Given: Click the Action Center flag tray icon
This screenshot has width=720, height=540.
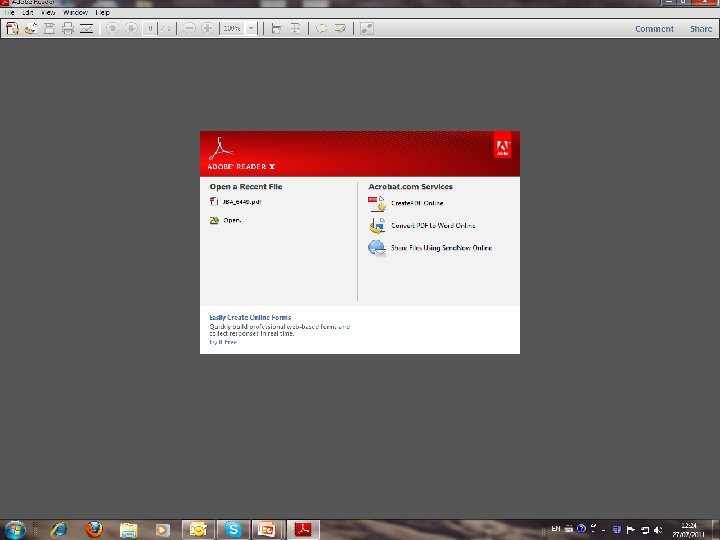Looking at the screenshot, I should [x=631, y=529].
